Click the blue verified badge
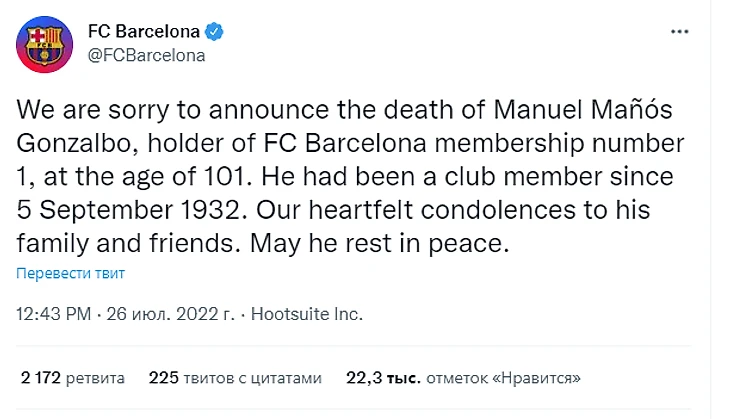 (215, 32)
